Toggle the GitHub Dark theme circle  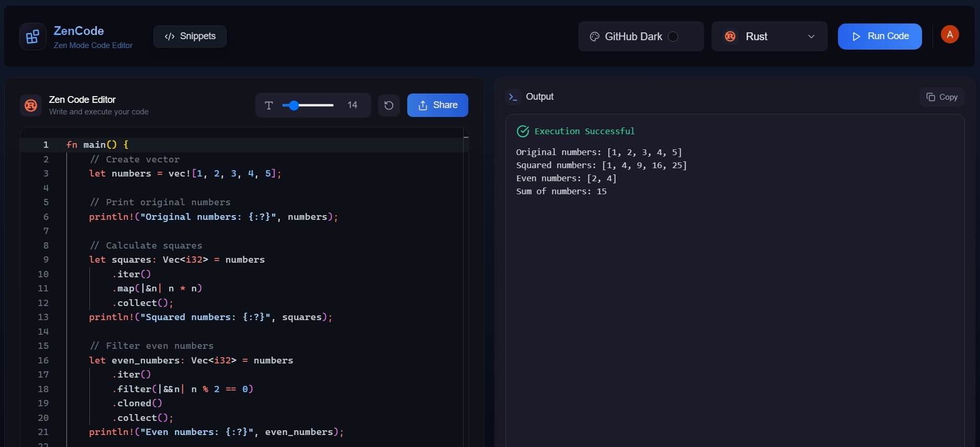pyautogui.click(x=673, y=37)
